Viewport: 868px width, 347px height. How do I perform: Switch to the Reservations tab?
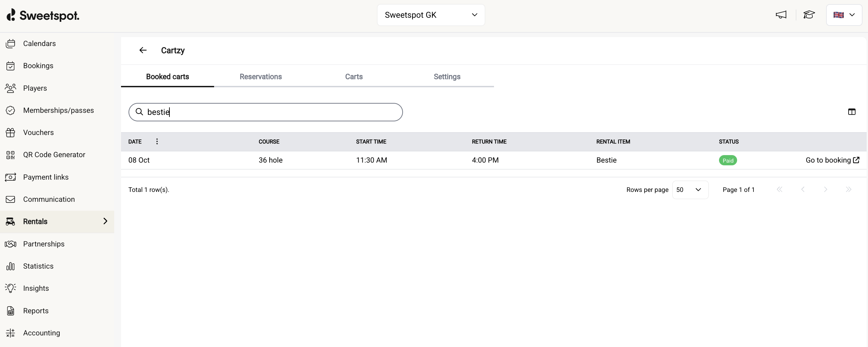pos(260,77)
